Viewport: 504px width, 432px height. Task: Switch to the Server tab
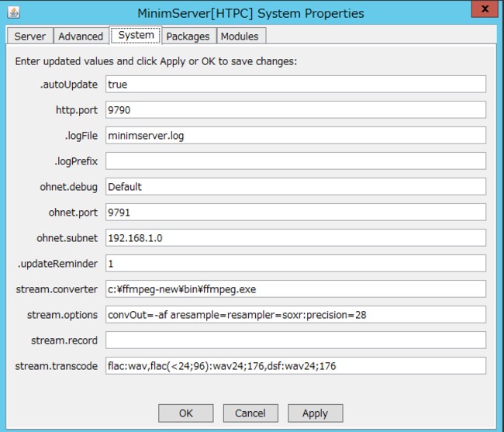tap(30, 36)
